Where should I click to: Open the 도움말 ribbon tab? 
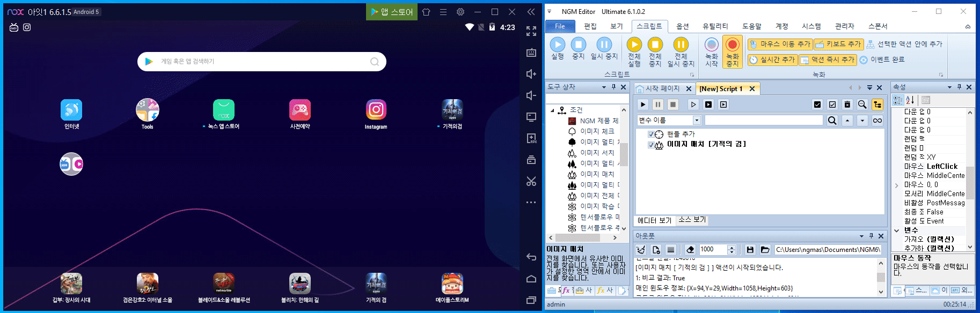[752, 26]
